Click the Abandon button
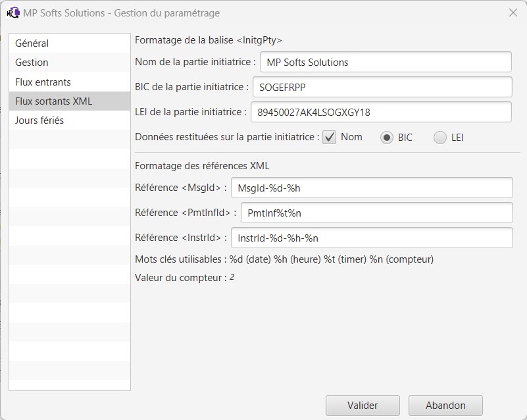This screenshot has width=527, height=420. click(445, 406)
